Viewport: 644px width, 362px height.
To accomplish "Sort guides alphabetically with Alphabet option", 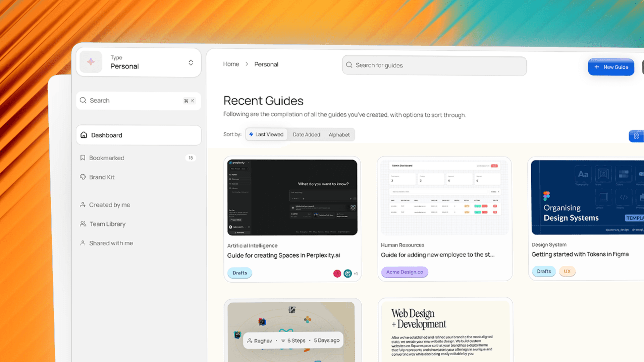I will (339, 135).
